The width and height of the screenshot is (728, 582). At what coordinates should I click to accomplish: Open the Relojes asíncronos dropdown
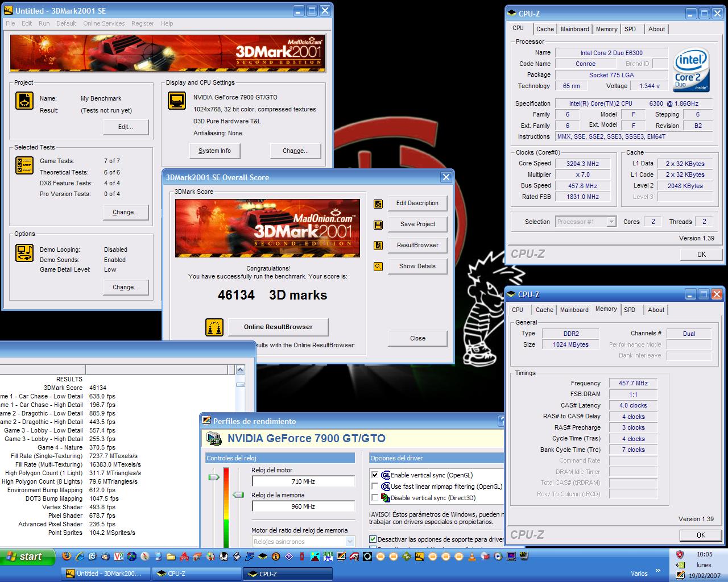[350, 542]
